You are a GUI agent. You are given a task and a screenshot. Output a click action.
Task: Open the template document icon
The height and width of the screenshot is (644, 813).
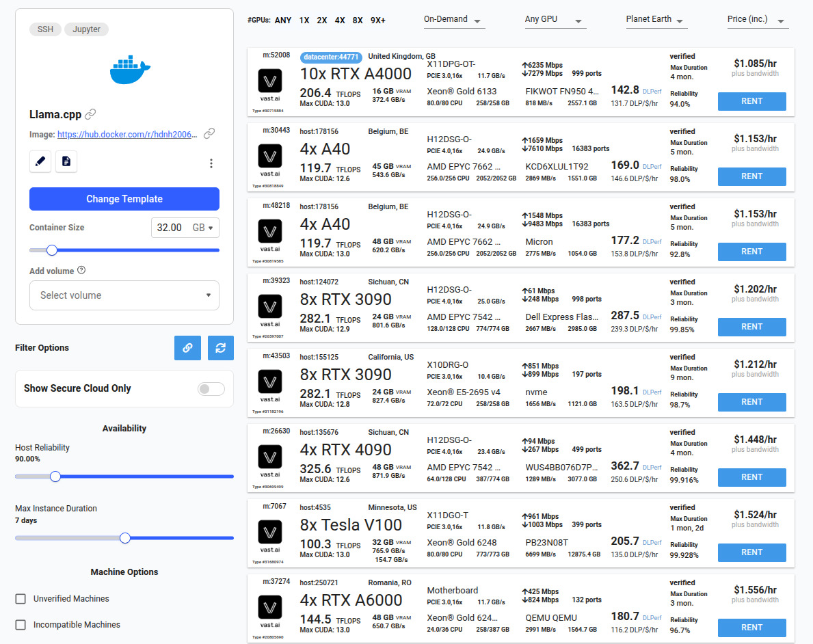65,161
